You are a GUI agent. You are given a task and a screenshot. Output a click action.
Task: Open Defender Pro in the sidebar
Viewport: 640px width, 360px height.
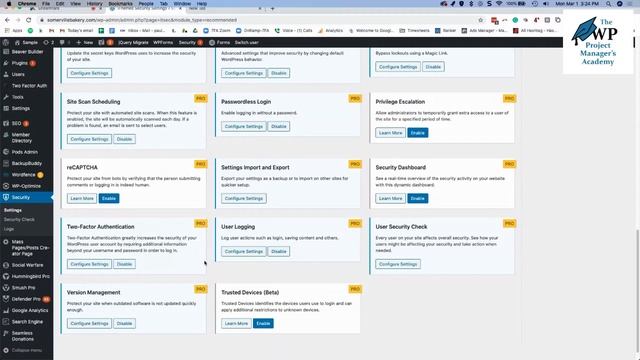click(27, 299)
